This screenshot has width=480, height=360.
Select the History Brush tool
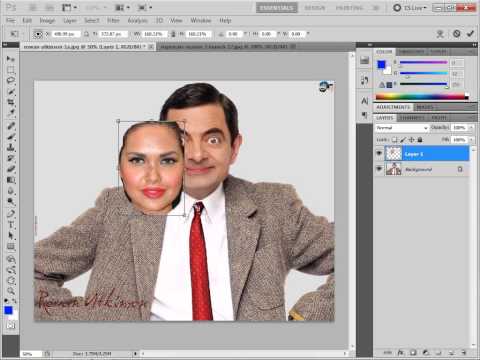point(11,158)
